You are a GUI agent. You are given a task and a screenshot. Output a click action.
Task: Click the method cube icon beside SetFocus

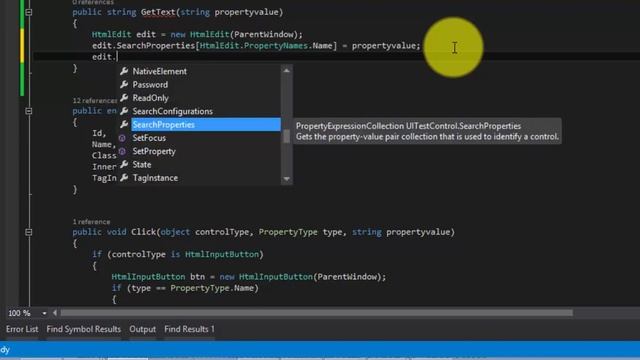click(x=122, y=138)
